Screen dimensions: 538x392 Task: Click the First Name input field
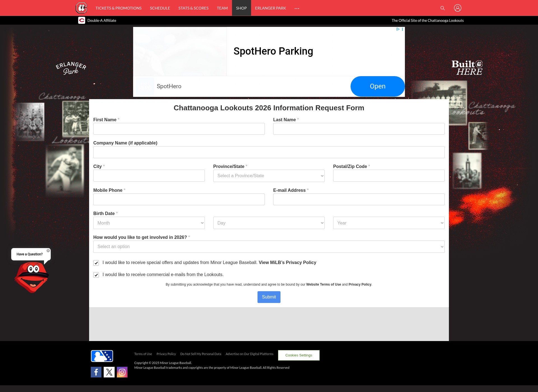click(x=179, y=129)
